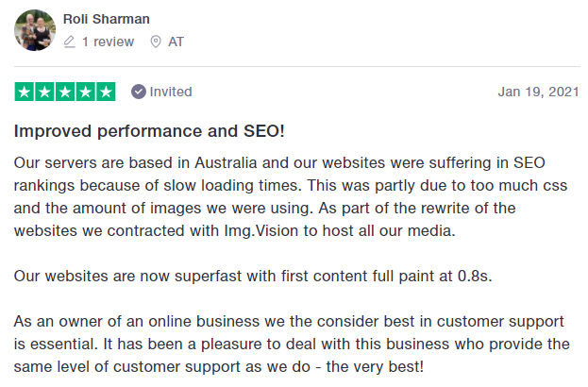Click the paragraph about customer support
Viewport: 588px width, 387px height.
coord(292,345)
